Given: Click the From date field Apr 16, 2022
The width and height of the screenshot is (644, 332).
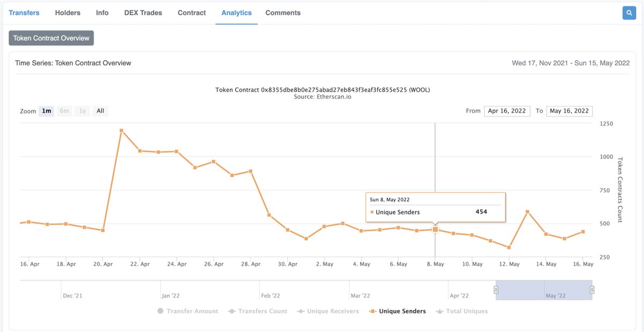Looking at the screenshot, I should point(507,111).
